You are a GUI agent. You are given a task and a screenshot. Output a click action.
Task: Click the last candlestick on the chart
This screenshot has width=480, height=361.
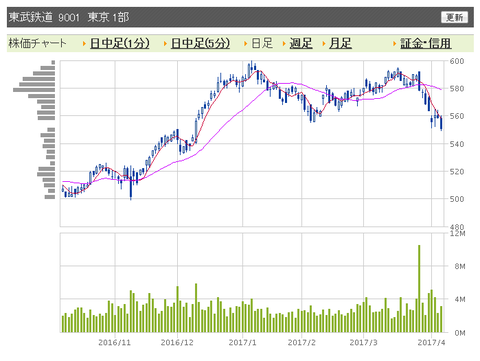441,123
